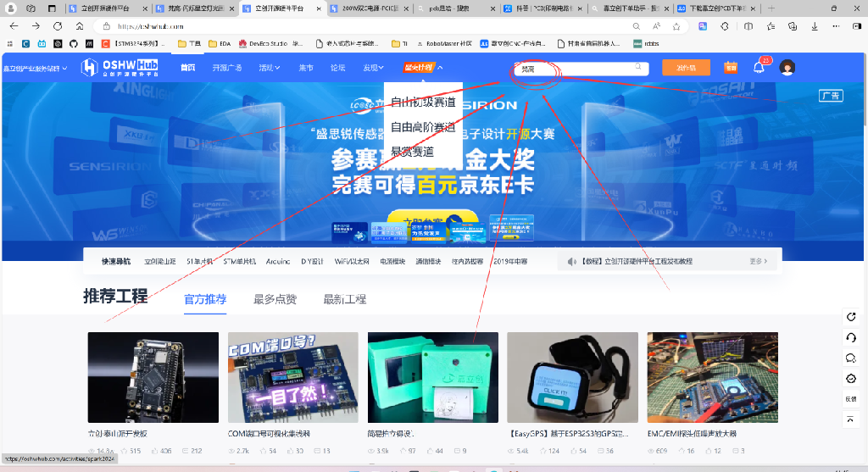Screen dimensions: 868x472
Task: Click the search magnifier in site search box
Action: click(x=638, y=67)
